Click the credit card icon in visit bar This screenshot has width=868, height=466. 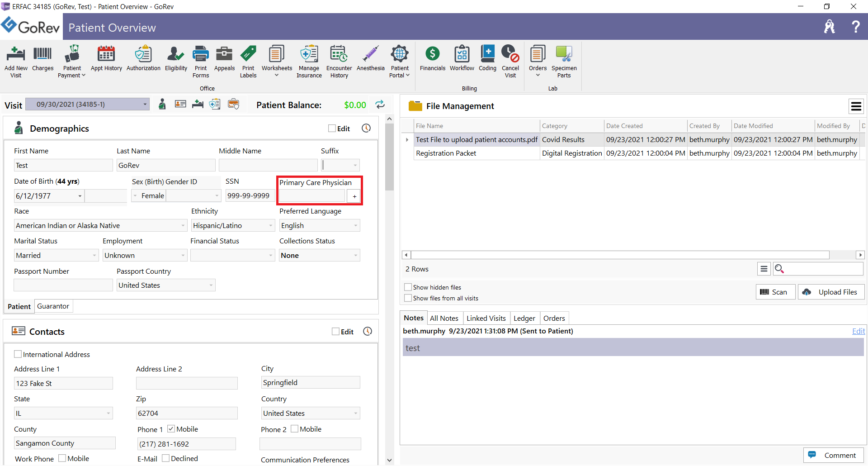234,104
